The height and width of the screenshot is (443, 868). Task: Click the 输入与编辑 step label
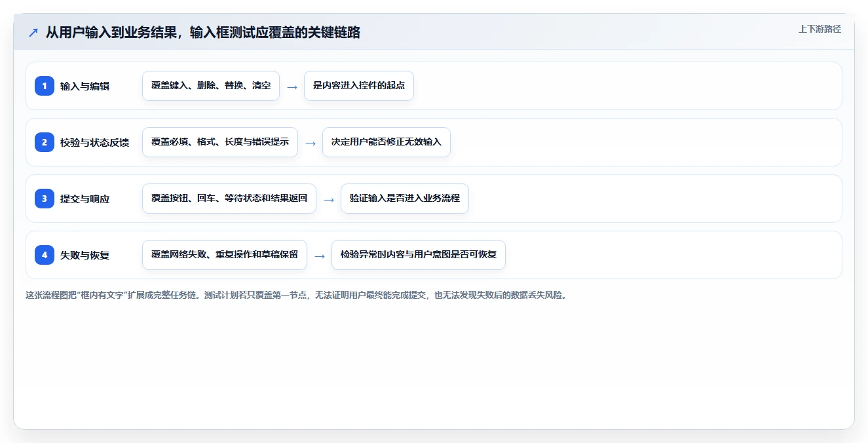pos(85,86)
